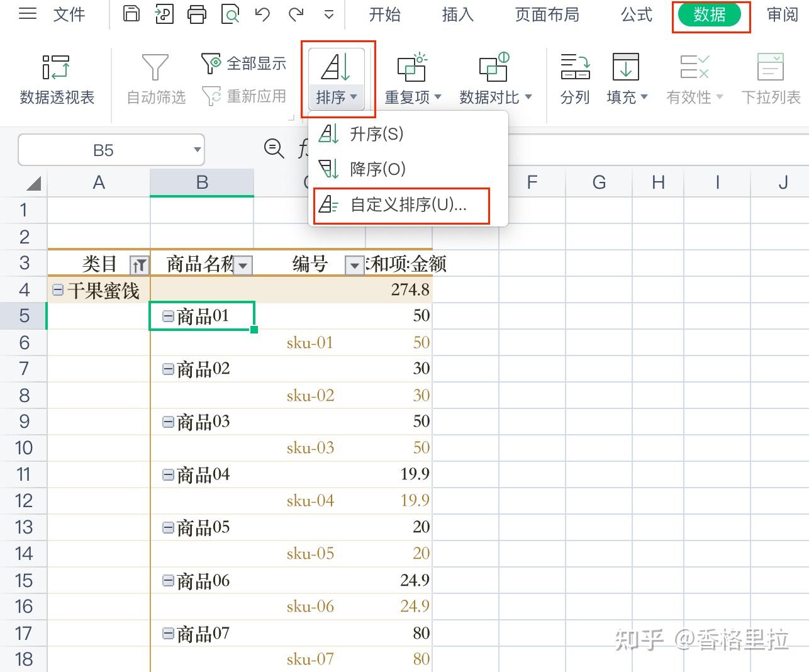
Task: Expand quick access toolbar options
Action: coord(329,14)
